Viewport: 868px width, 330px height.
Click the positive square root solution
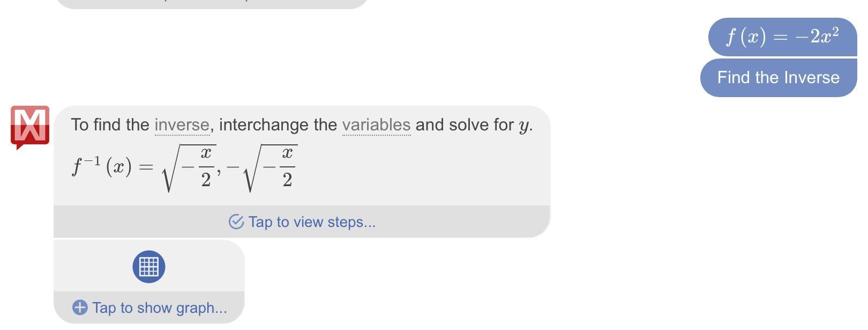click(x=190, y=167)
